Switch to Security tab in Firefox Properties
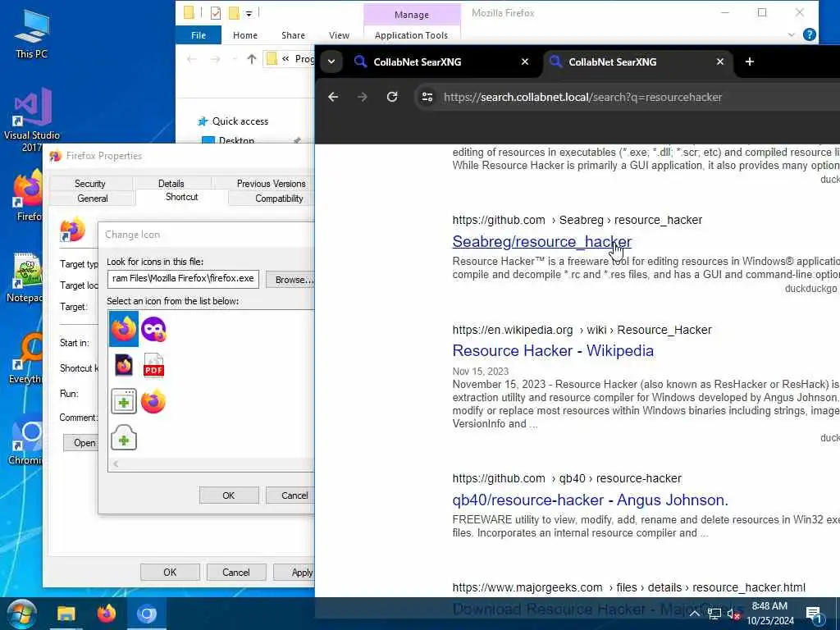This screenshot has width=840, height=630. point(90,183)
